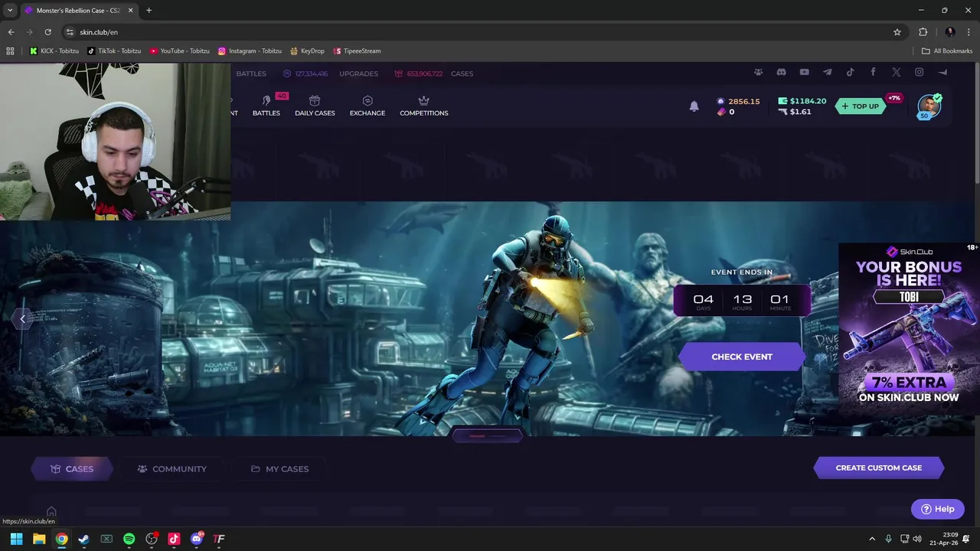Click the 2856.15 points balance
980x551 pixels.
pyautogui.click(x=738, y=101)
